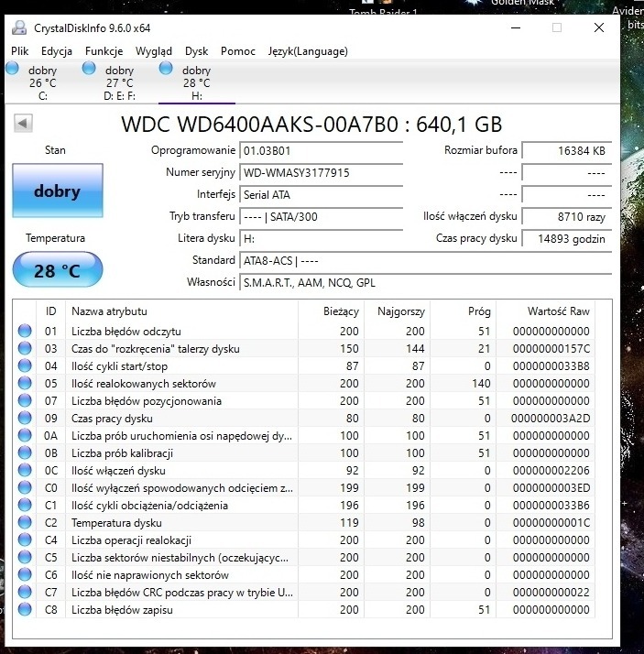Click the serial number field
This screenshot has width=644, height=654.
[320, 172]
